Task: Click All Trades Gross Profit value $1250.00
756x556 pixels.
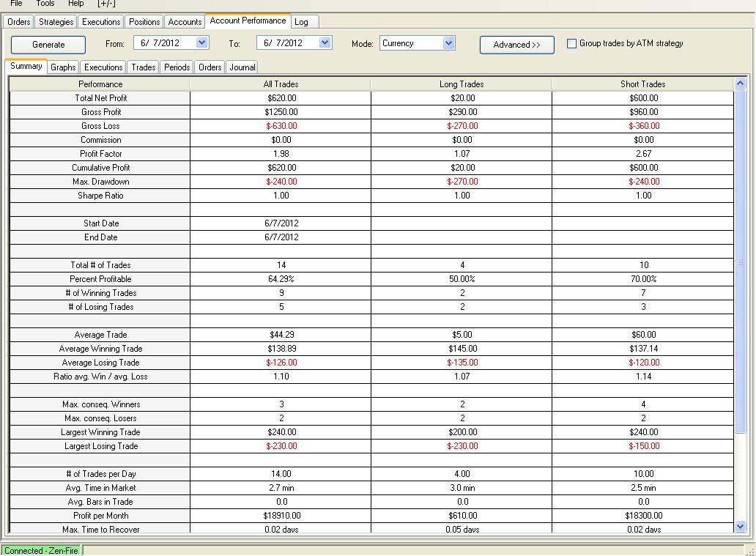Action: [281, 112]
